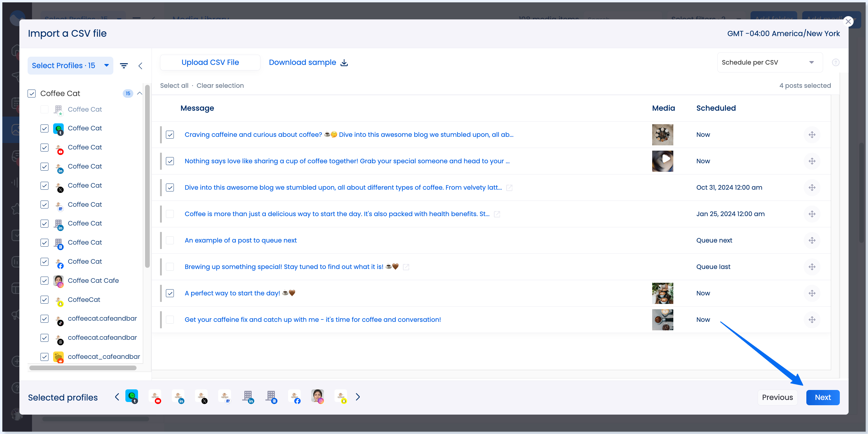The width and height of the screenshot is (868, 434).
Task: Uncheck Nothing says love post checkbox
Action: (170, 161)
